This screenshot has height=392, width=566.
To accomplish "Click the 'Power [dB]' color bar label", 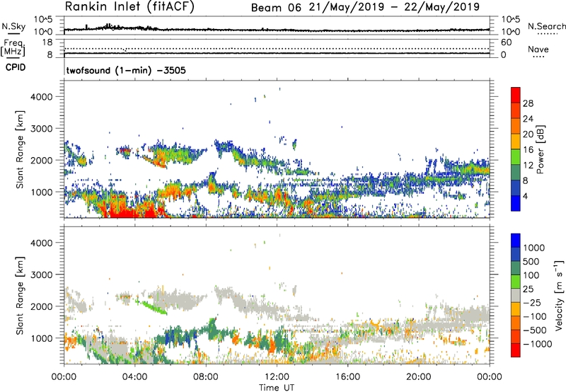I will (x=540, y=149).
